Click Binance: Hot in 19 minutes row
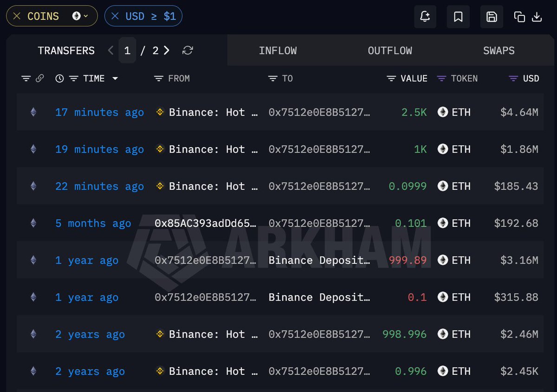 [x=213, y=149]
